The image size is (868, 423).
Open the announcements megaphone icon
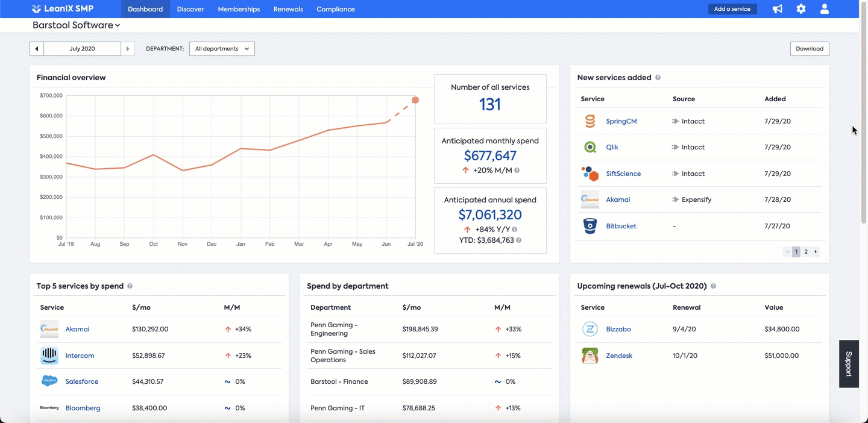click(778, 9)
